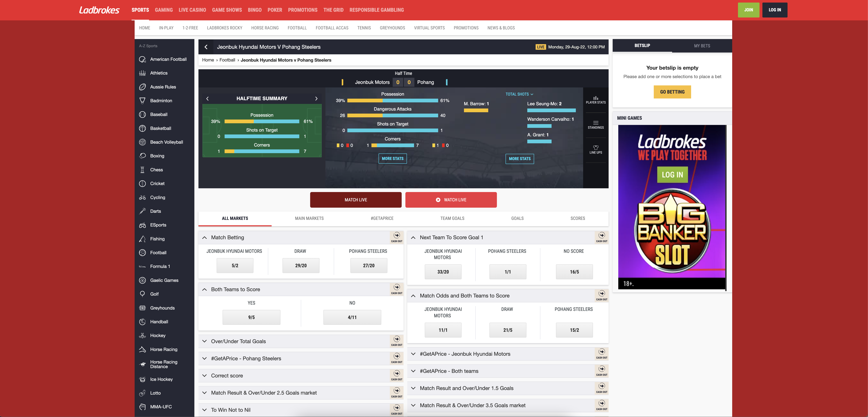Image resolution: width=868 pixels, height=417 pixels.
Task: Switch to My Bets tab
Action: [x=702, y=46]
